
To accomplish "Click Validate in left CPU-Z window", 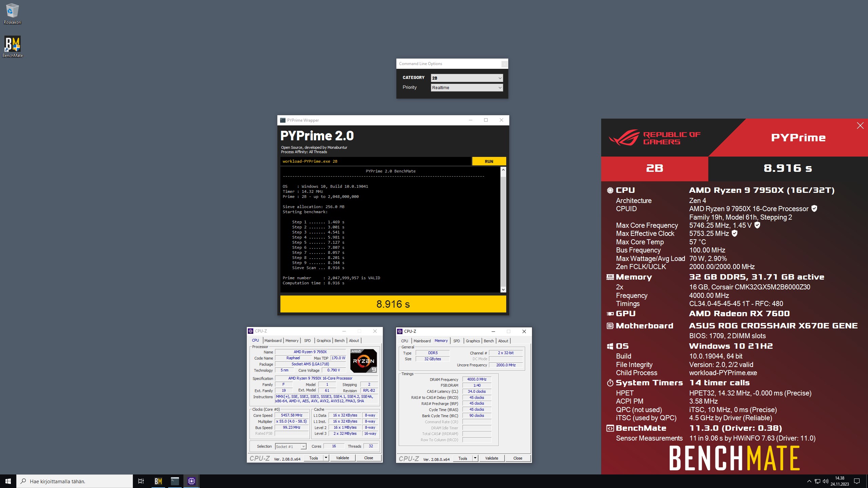I will pos(342,458).
